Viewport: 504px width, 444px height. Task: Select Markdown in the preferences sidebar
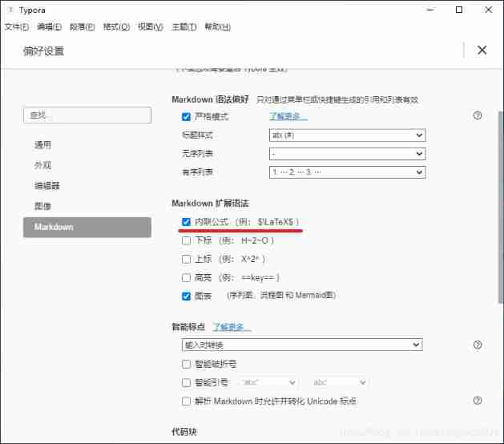[87, 227]
